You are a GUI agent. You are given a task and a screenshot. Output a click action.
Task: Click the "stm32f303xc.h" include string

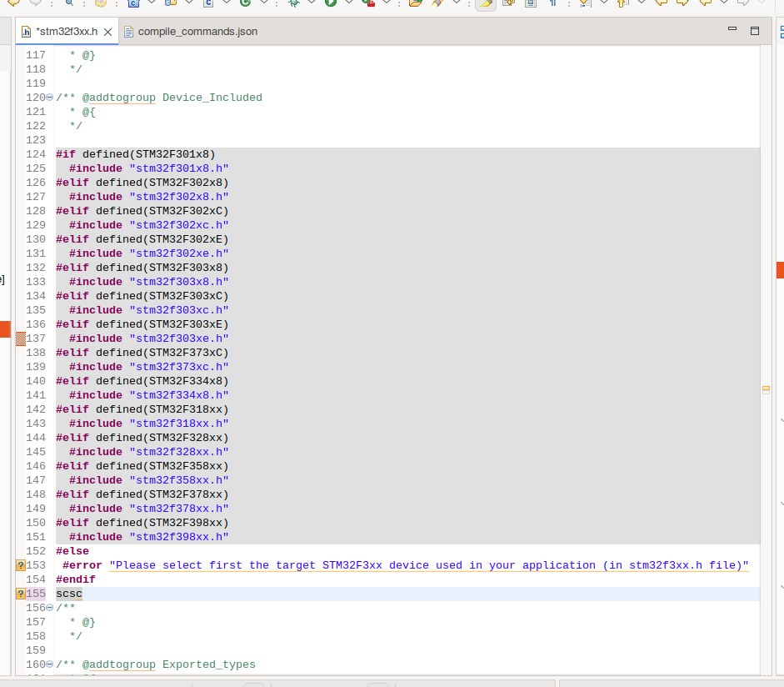pyautogui.click(x=179, y=310)
